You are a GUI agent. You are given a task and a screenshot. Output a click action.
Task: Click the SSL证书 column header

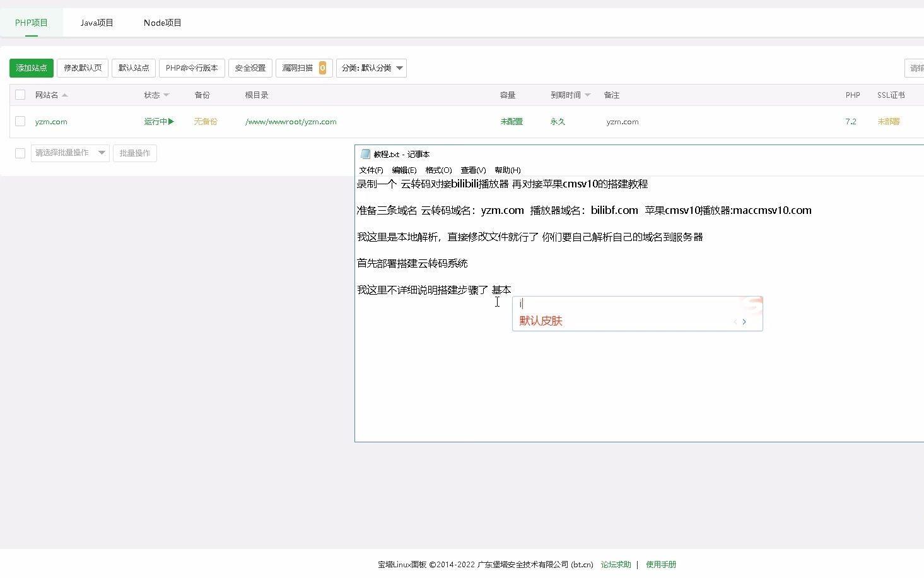coord(891,95)
